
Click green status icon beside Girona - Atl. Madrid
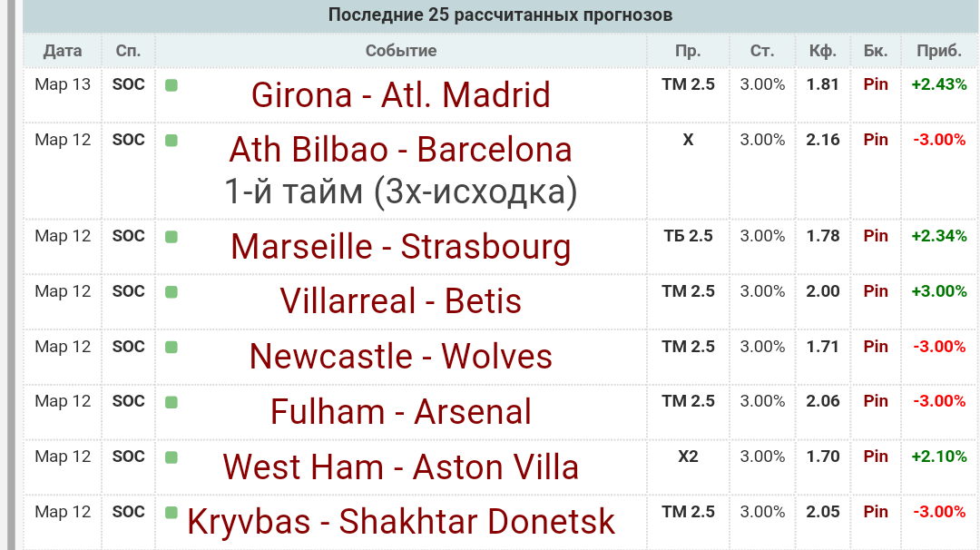[x=171, y=85]
